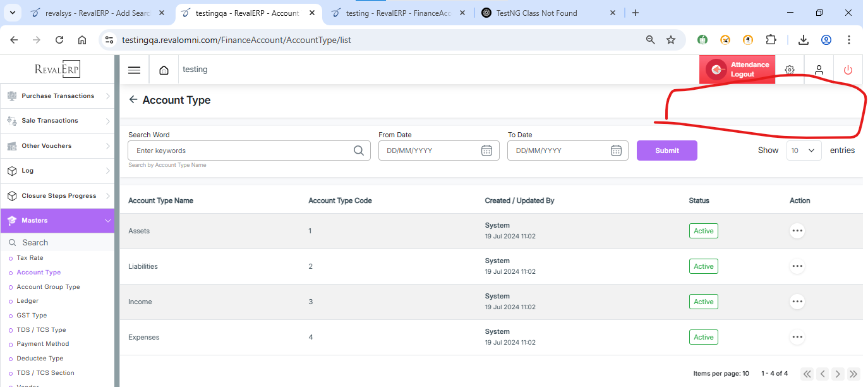Viewport: 868px width, 387px height.
Task: Open the home icon in header
Action: (x=164, y=70)
